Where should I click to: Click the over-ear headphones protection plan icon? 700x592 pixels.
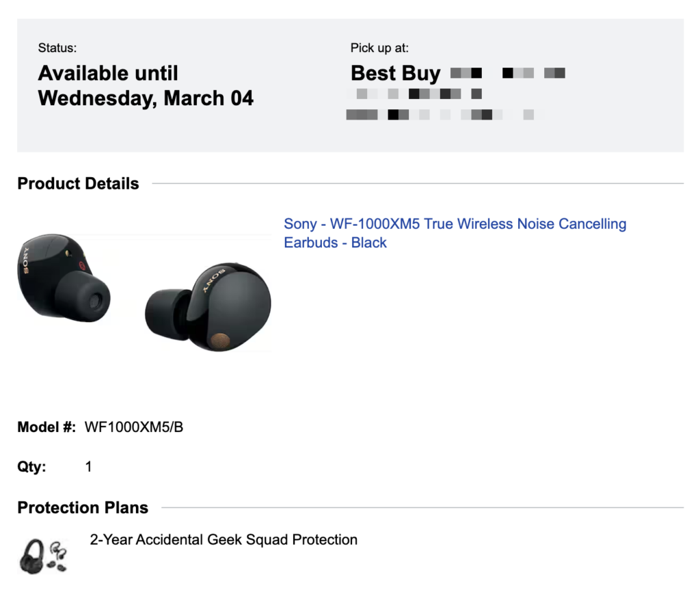(x=33, y=554)
